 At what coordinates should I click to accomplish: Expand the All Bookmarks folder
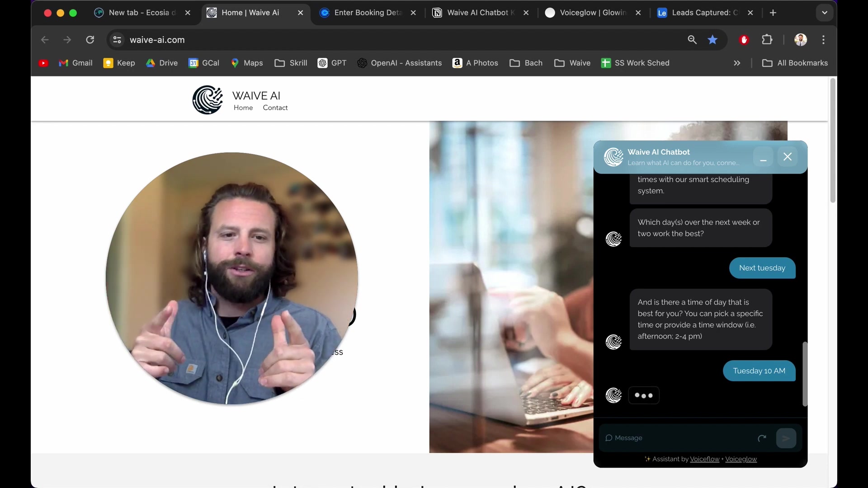(x=795, y=63)
